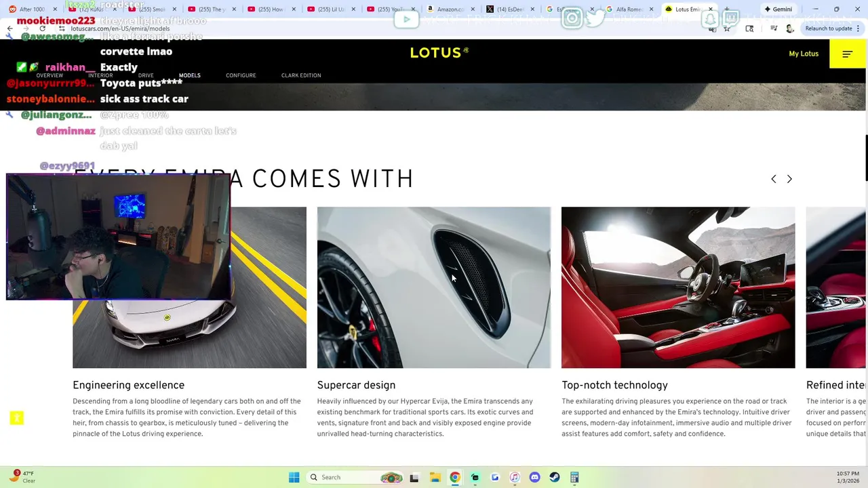Screen dimensions: 868x488
Task: Open the CONFIGURE section link
Action: point(241,75)
